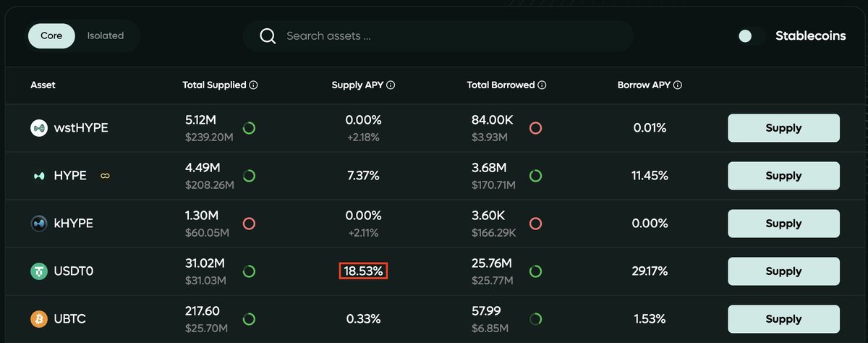This screenshot has width=868, height=343.
Task: Click the 57.99 UBTC total borrowed
Action: pos(486,310)
